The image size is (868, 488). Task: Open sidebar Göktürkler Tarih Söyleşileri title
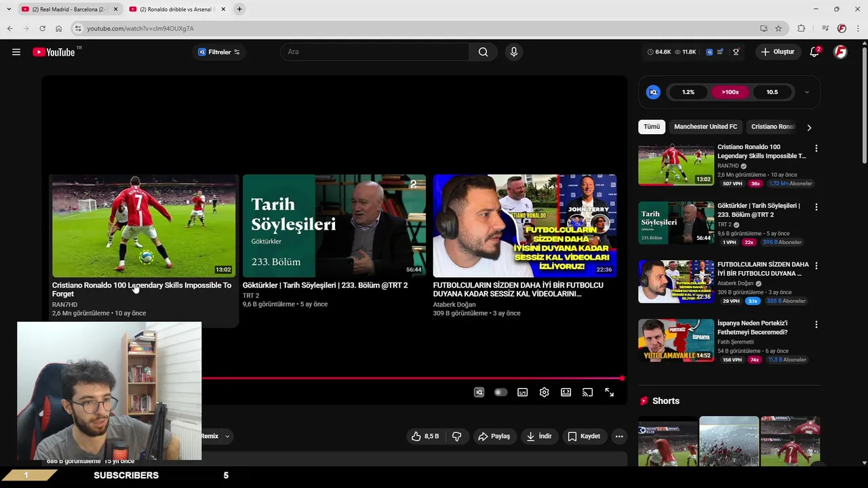[x=759, y=210]
